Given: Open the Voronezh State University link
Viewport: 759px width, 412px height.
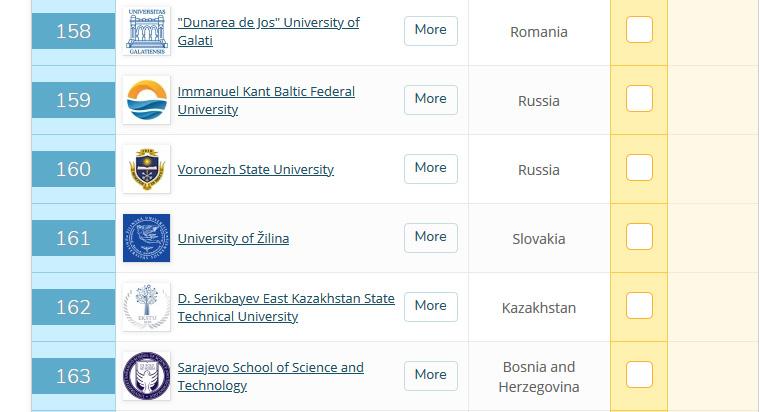Looking at the screenshot, I should (256, 170).
